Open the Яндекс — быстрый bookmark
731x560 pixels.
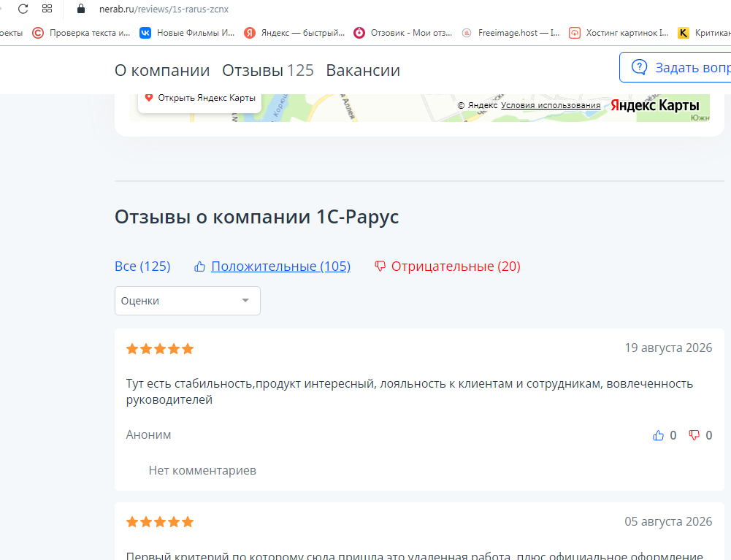[x=294, y=33]
